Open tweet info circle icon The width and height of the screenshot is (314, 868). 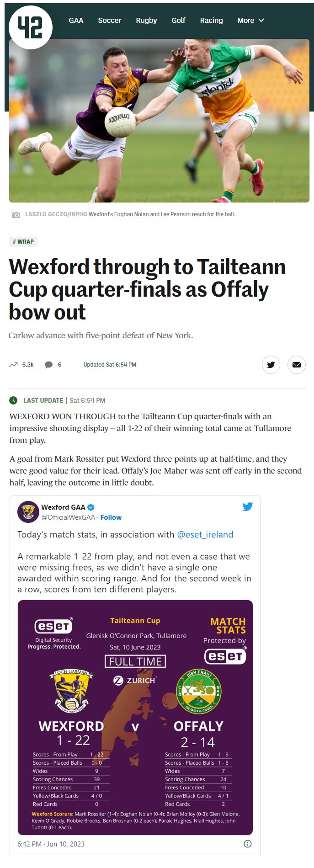click(248, 844)
